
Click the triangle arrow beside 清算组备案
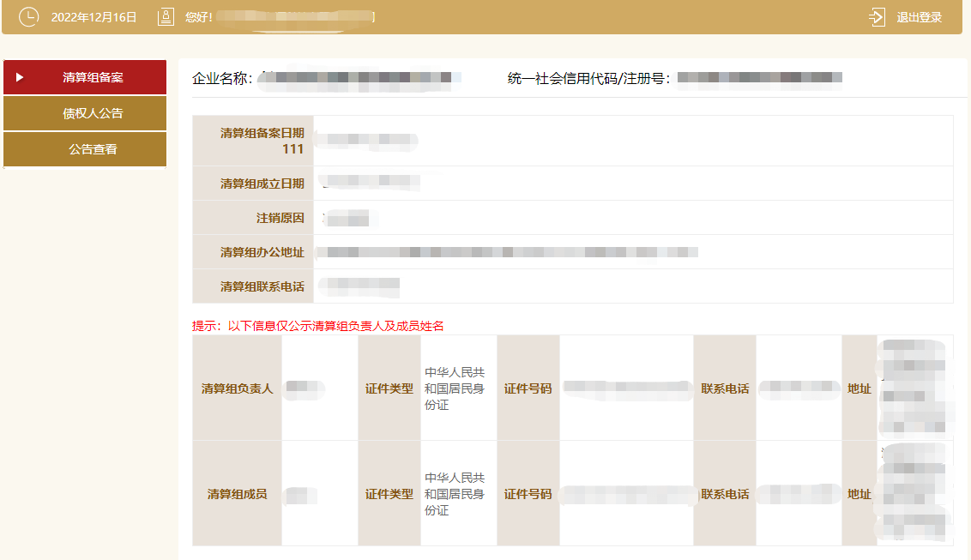tap(20, 77)
